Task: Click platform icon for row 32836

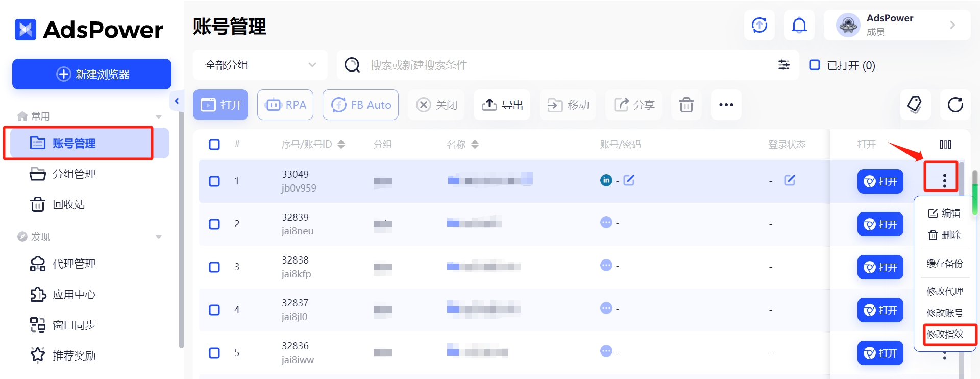Action: 606,351
